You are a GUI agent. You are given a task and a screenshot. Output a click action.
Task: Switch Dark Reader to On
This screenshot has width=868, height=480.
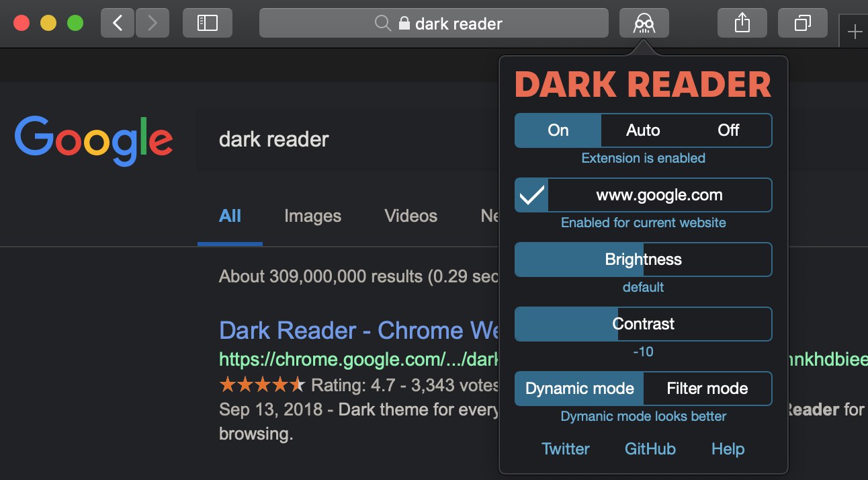(558, 130)
